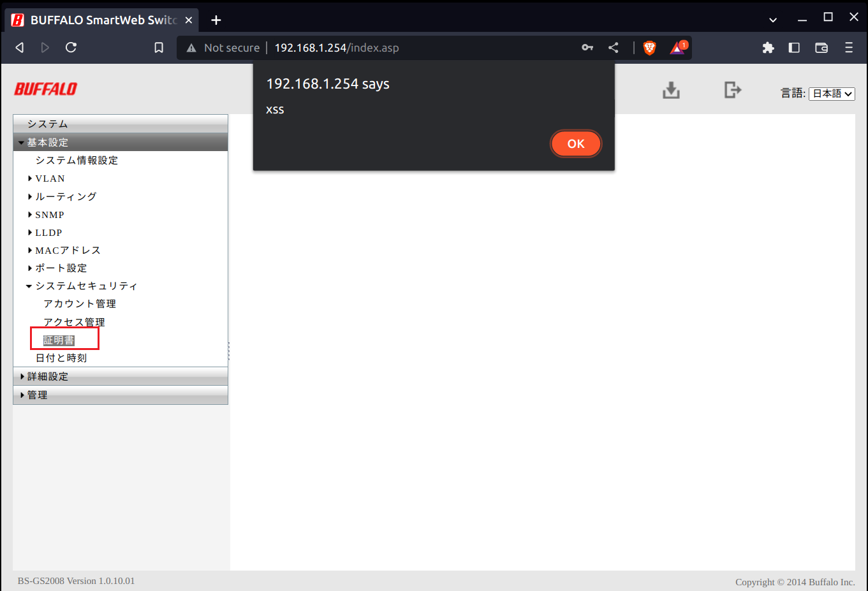Open アカウント管理 menu item
Viewport: 868px width, 591px height.
coord(80,304)
